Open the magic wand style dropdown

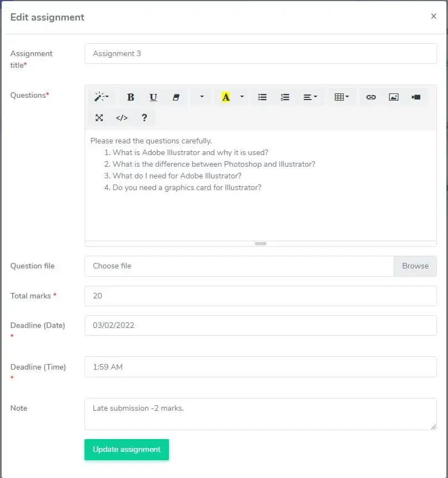point(101,97)
